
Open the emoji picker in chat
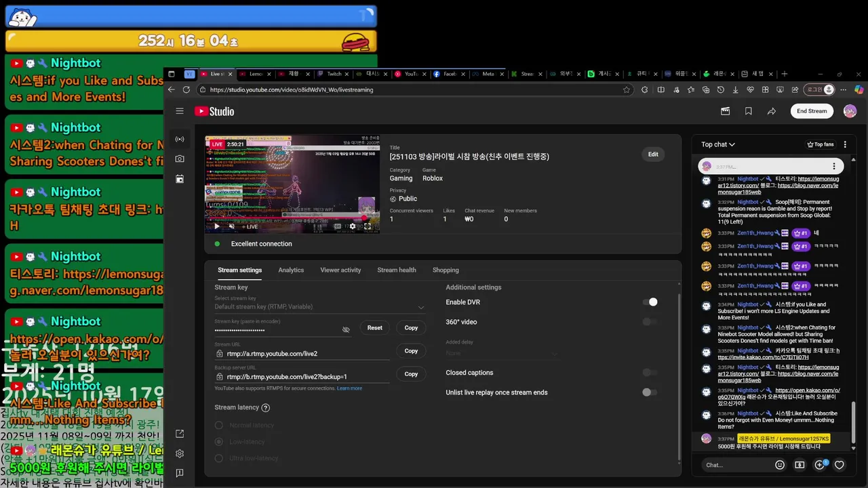coord(780,465)
